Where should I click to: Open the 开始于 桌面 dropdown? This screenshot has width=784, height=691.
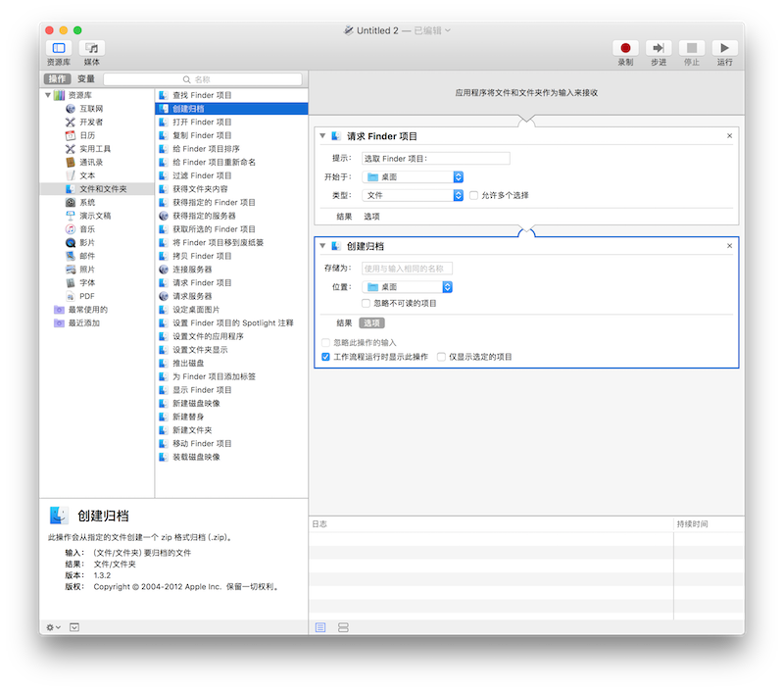(x=413, y=177)
